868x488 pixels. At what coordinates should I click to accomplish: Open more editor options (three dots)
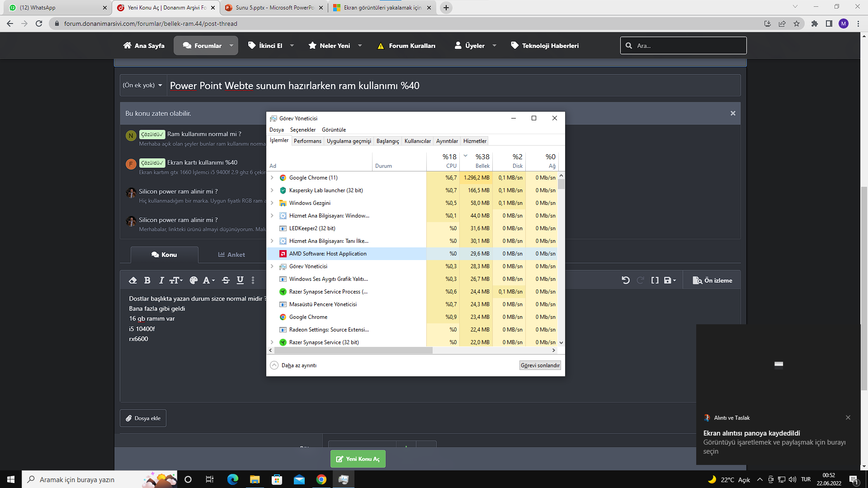(253, 280)
